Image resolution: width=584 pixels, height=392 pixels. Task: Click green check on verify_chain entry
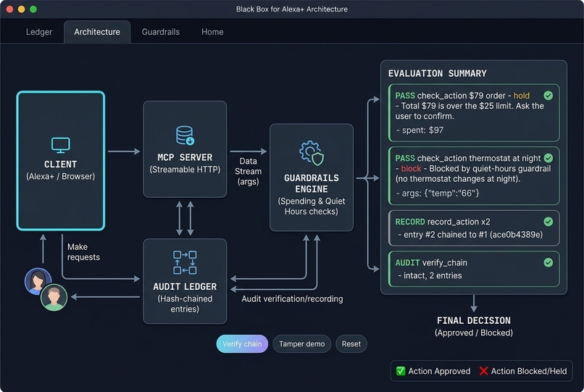[x=548, y=263]
